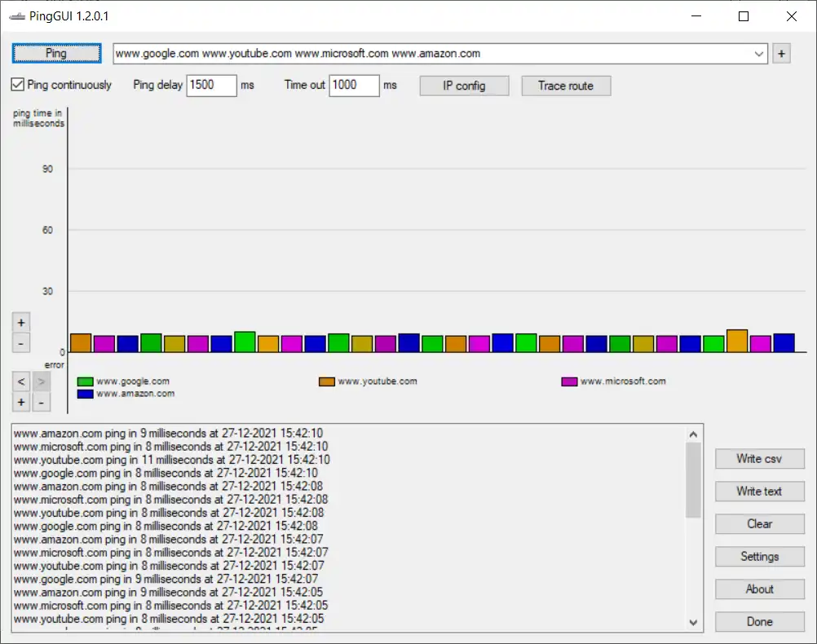Select log line google ping at 15:42:10
The image size is (817, 644).
(x=166, y=473)
